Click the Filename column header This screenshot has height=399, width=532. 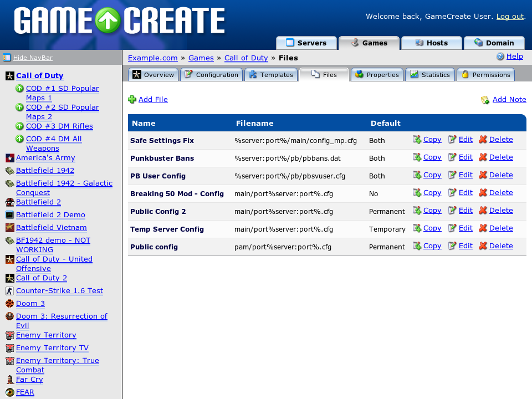coord(254,123)
